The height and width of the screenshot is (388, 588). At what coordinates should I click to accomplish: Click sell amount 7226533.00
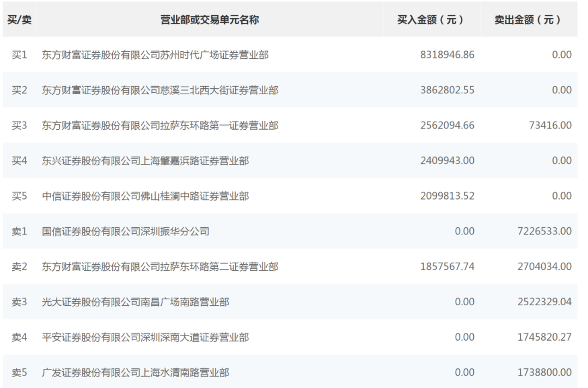coord(545,231)
